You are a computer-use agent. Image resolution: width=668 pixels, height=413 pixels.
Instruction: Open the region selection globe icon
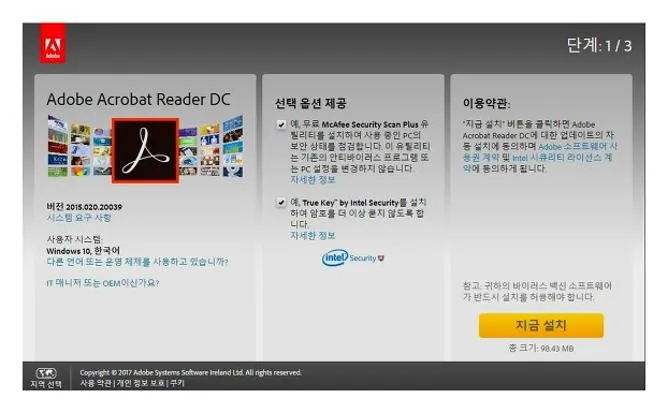coord(46,374)
